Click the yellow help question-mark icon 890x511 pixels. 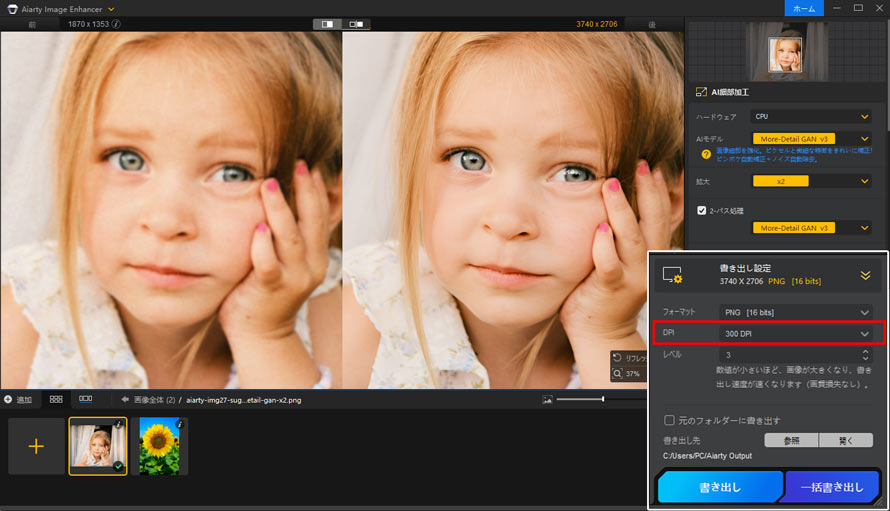pyautogui.click(x=706, y=154)
